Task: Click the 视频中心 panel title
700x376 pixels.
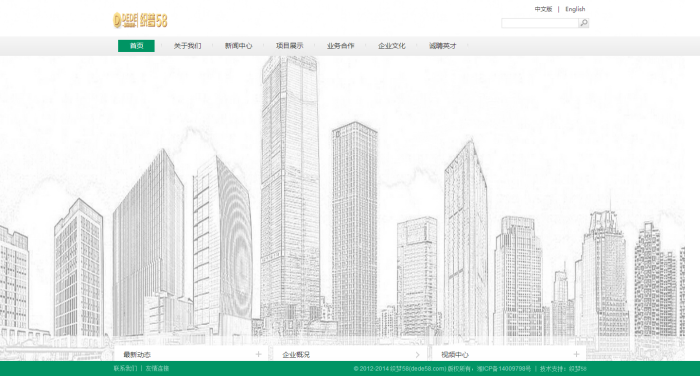Action: pos(455,355)
